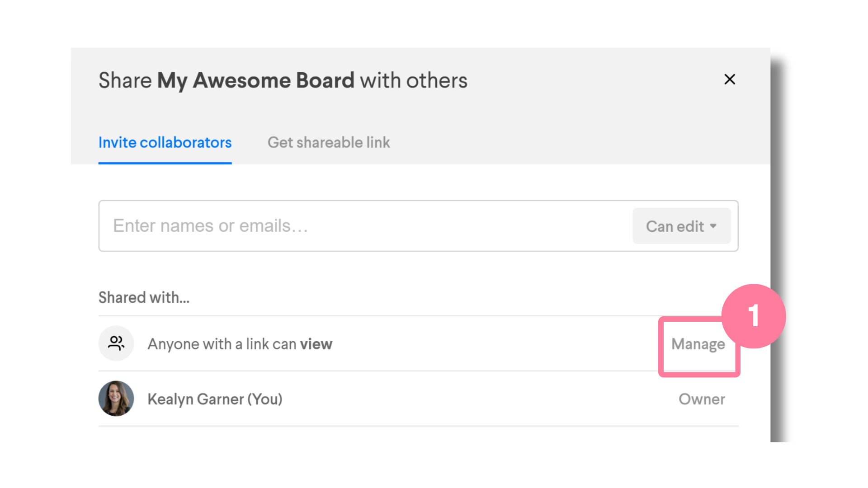The height and width of the screenshot is (488, 868).
Task: Click Manage for link sharing
Action: (x=698, y=344)
